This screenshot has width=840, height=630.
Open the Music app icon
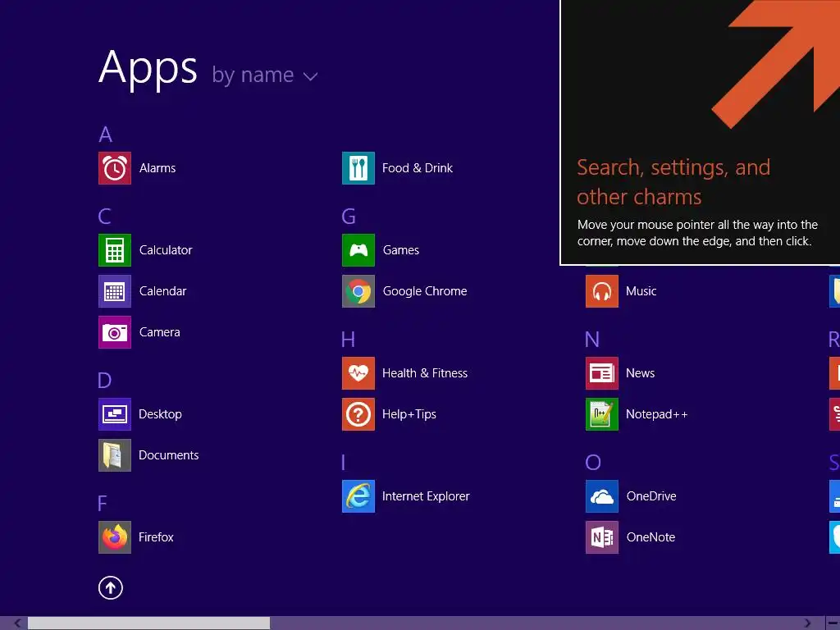pyautogui.click(x=602, y=291)
